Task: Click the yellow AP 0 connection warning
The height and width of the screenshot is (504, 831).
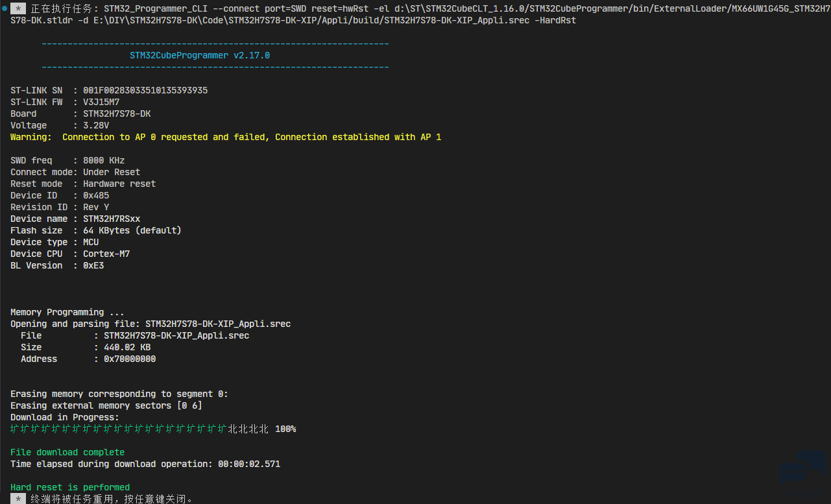Action: coord(226,137)
